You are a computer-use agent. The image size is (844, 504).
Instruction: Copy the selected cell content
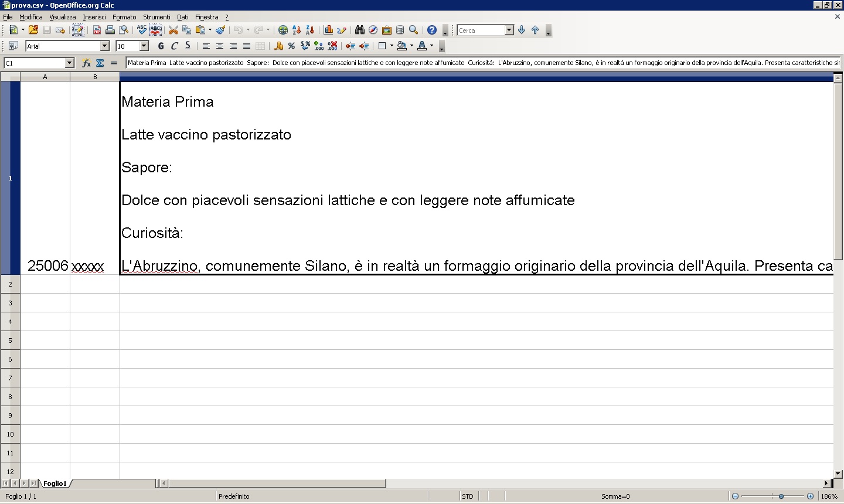(187, 30)
